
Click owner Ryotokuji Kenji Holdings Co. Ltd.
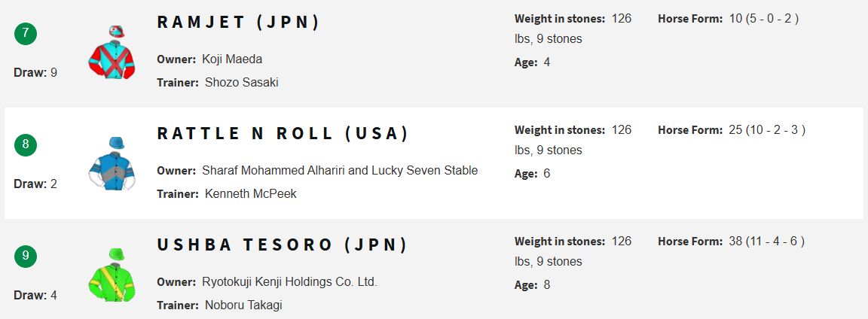coord(289,282)
